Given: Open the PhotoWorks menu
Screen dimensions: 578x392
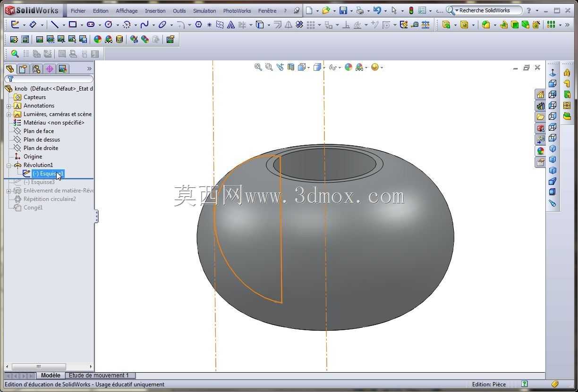Looking at the screenshot, I should (236, 10).
